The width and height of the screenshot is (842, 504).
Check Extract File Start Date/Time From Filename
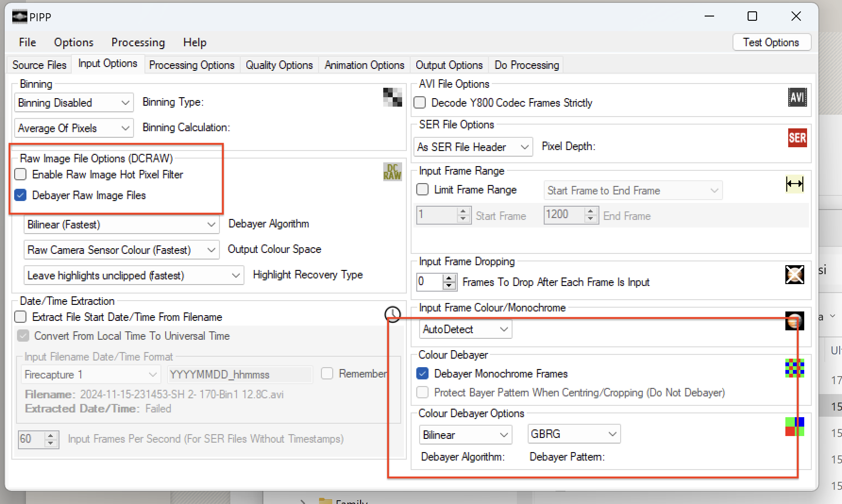(20, 317)
